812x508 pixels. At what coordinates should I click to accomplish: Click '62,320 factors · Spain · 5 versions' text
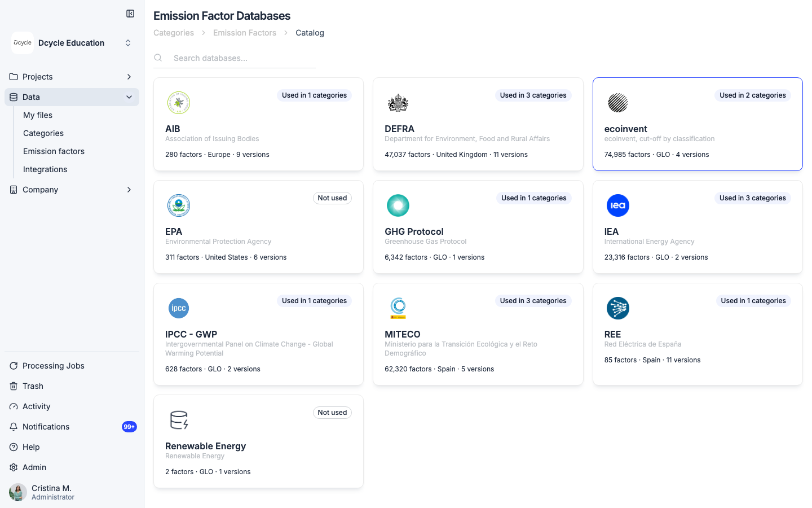(x=439, y=369)
